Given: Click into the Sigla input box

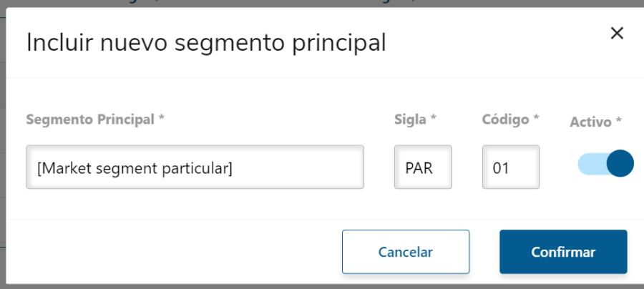Looking at the screenshot, I should pyautogui.click(x=422, y=167).
